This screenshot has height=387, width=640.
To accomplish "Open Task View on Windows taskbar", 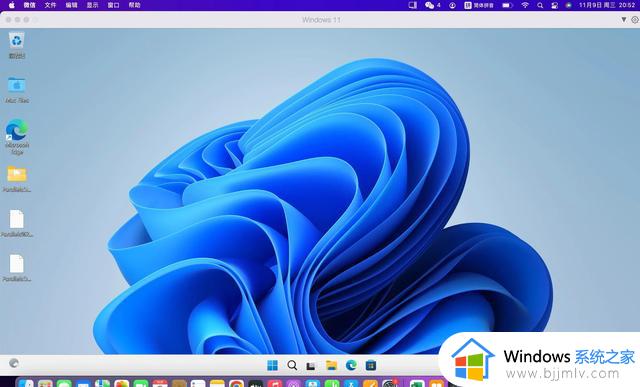I will [x=311, y=365].
